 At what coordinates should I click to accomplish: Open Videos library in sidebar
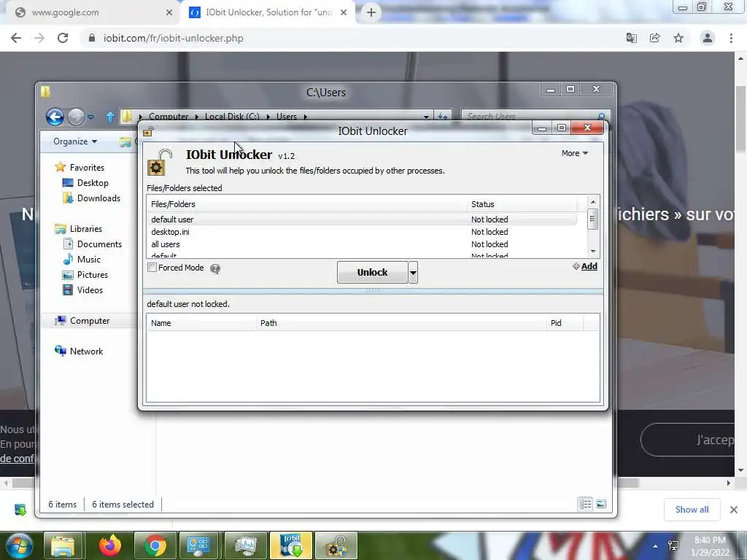tap(90, 290)
